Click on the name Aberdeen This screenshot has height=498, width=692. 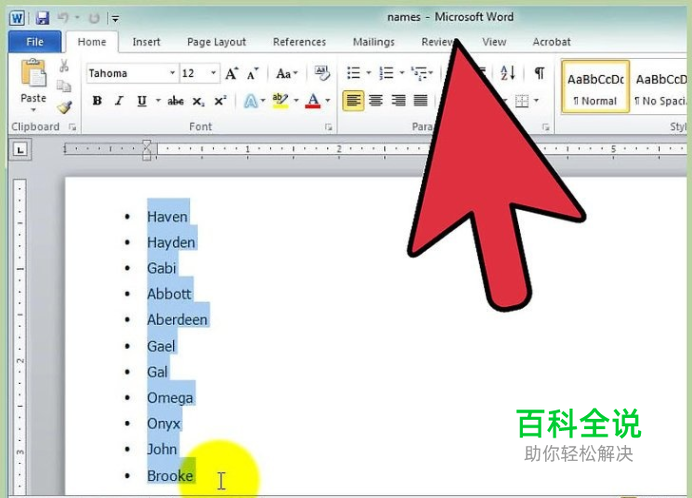tap(177, 320)
